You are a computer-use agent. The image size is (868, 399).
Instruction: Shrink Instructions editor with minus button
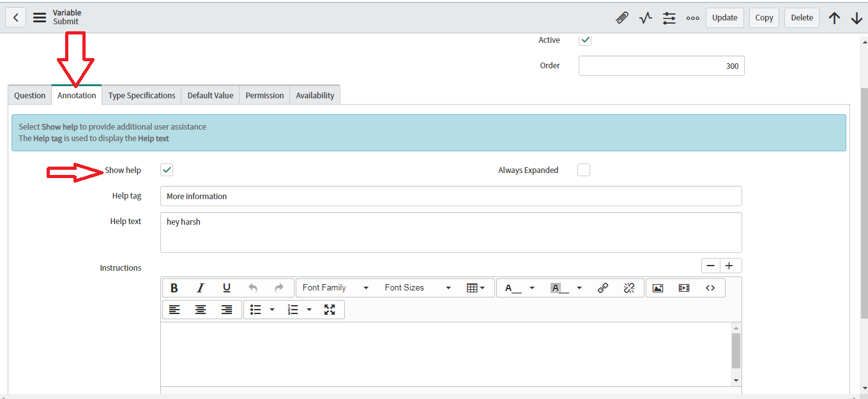[x=711, y=266]
